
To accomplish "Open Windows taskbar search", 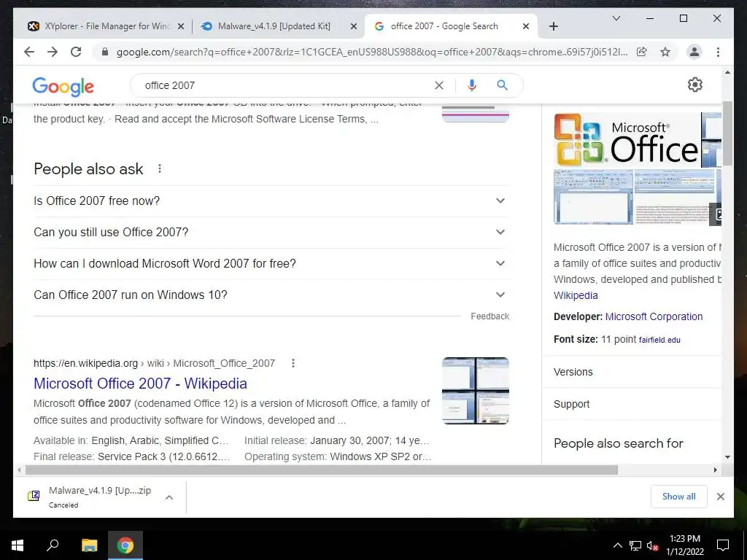I will (53, 545).
